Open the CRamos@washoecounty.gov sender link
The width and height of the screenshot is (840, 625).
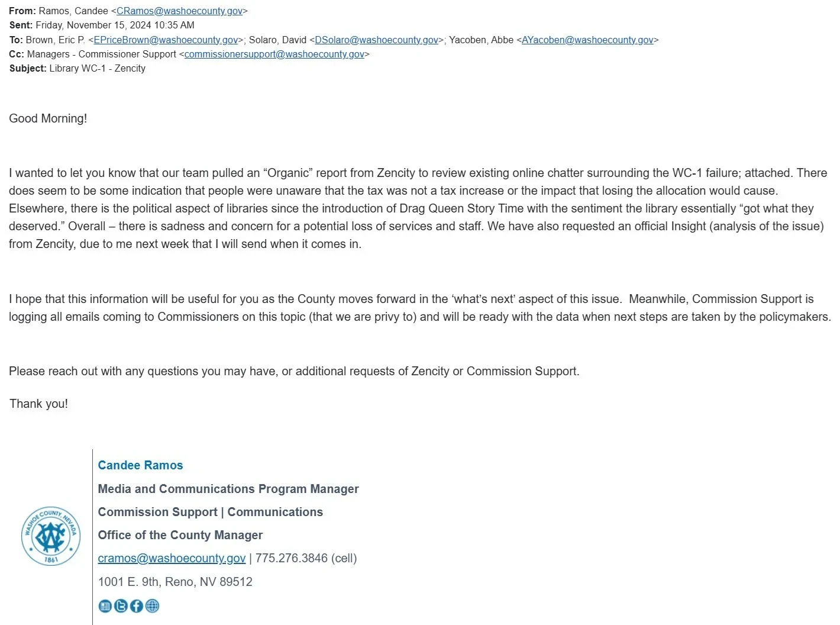179,11
